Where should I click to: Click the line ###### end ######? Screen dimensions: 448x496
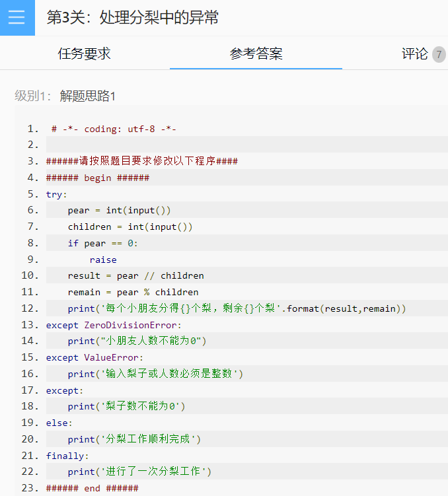92,488
